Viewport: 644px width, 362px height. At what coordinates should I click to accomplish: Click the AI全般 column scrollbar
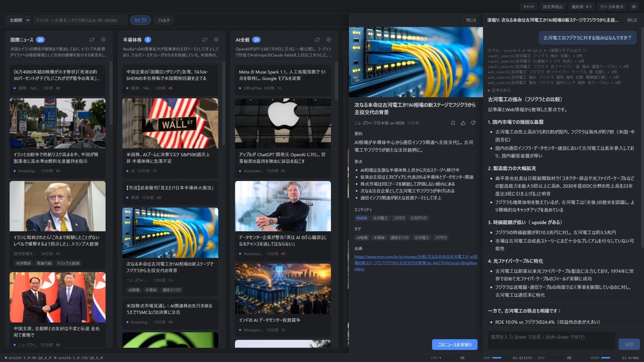click(336, 81)
